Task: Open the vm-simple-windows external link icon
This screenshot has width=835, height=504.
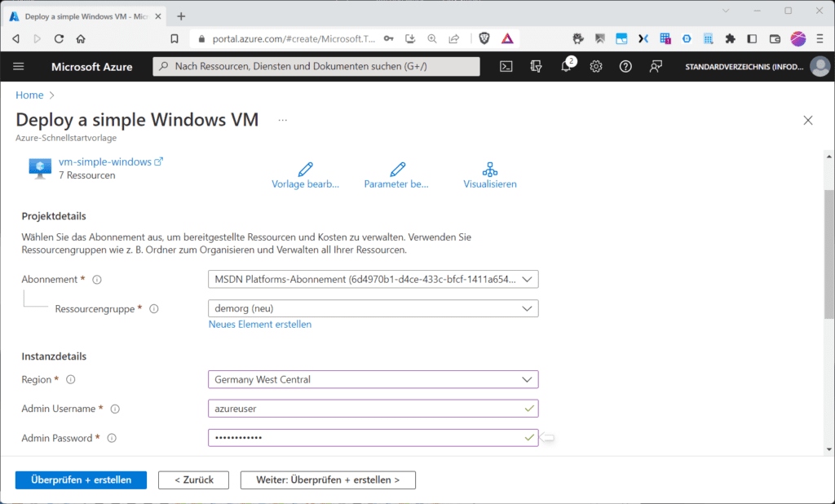Action: point(159,161)
